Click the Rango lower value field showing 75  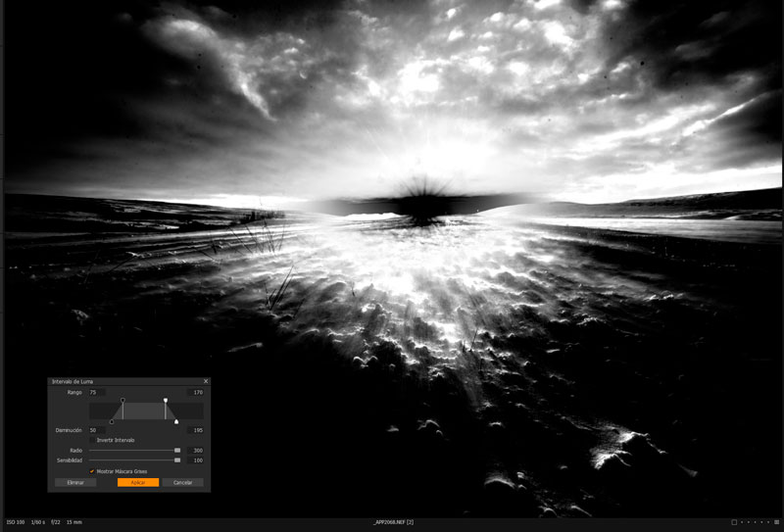(x=96, y=392)
